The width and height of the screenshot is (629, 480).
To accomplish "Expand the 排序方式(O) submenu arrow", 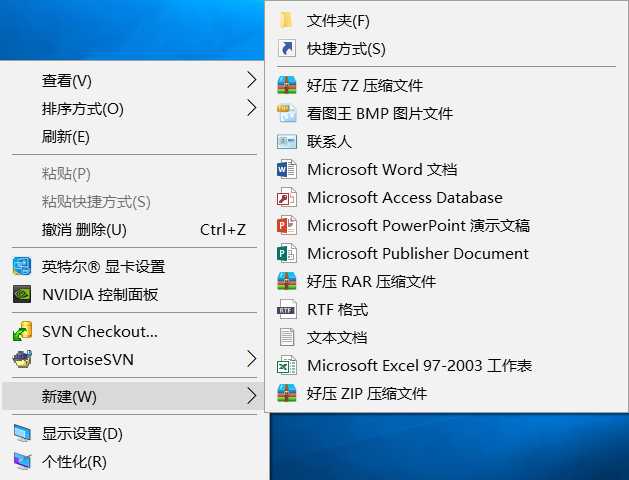I will [x=251, y=108].
